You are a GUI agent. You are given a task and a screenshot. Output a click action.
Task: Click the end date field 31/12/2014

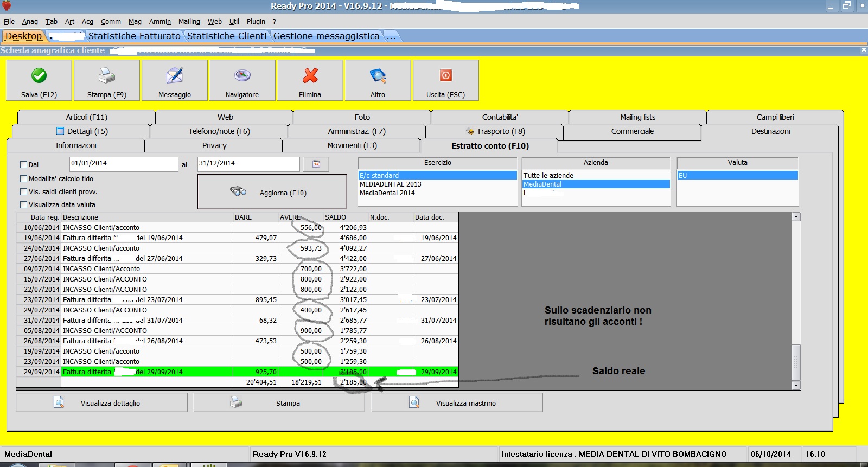click(248, 164)
